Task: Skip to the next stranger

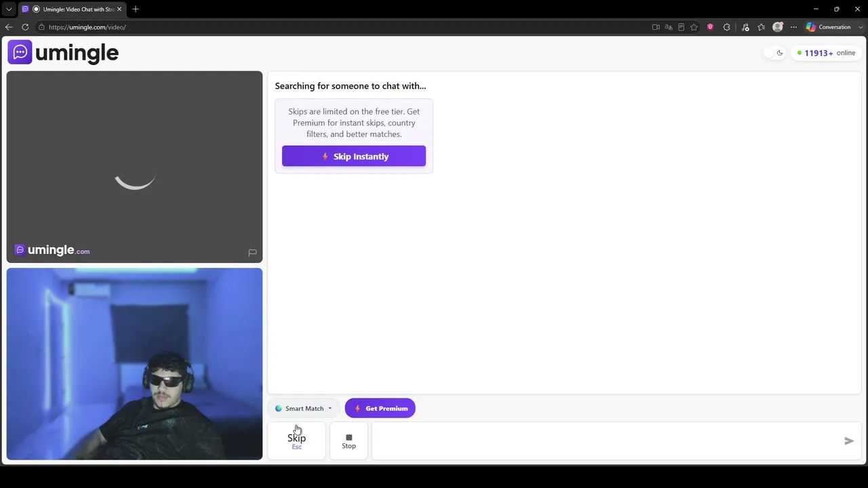Action: click(296, 441)
